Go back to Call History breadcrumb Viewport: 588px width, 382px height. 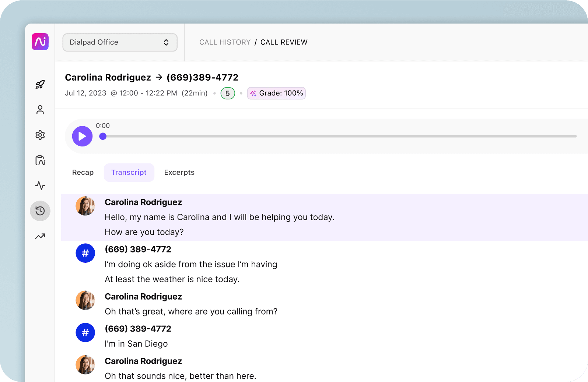point(225,42)
